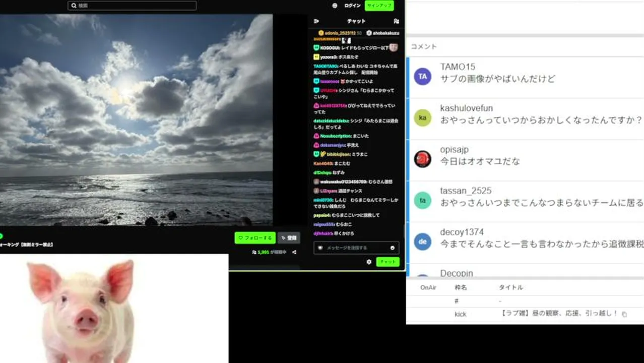Click top gifter adonis_2525112 badge
Viewport: 644px width, 363px height.
click(x=321, y=33)
